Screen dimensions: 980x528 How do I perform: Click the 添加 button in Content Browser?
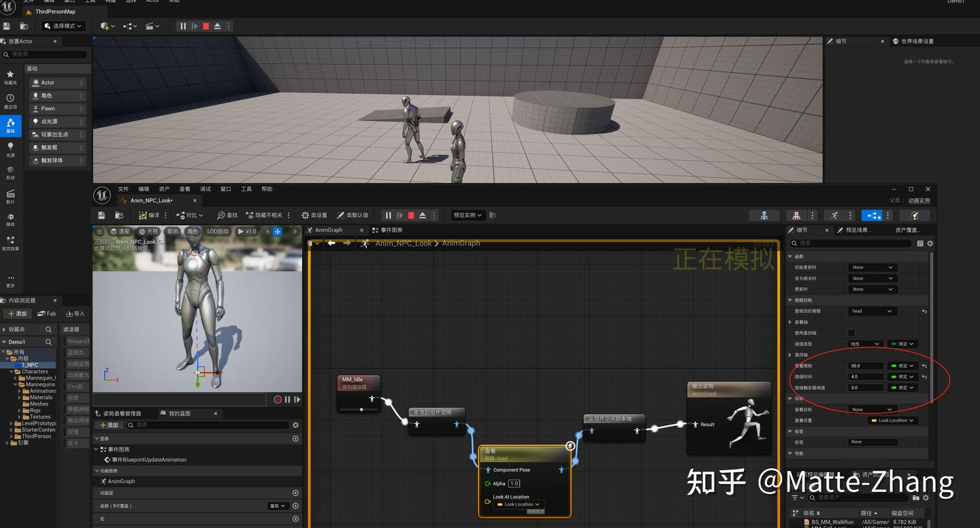(x=17, y=314)
